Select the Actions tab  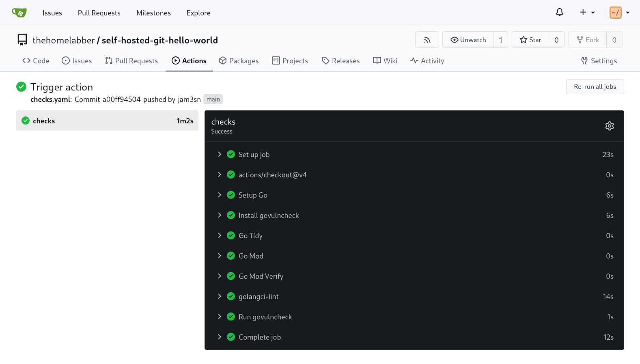(x=189, y=61)
